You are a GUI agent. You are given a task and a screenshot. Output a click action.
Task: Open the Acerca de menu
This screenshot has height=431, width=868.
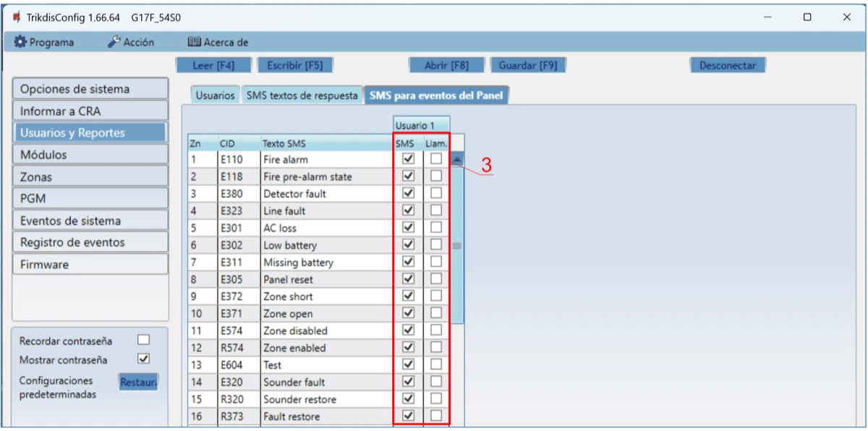click(x=218, y=42)
